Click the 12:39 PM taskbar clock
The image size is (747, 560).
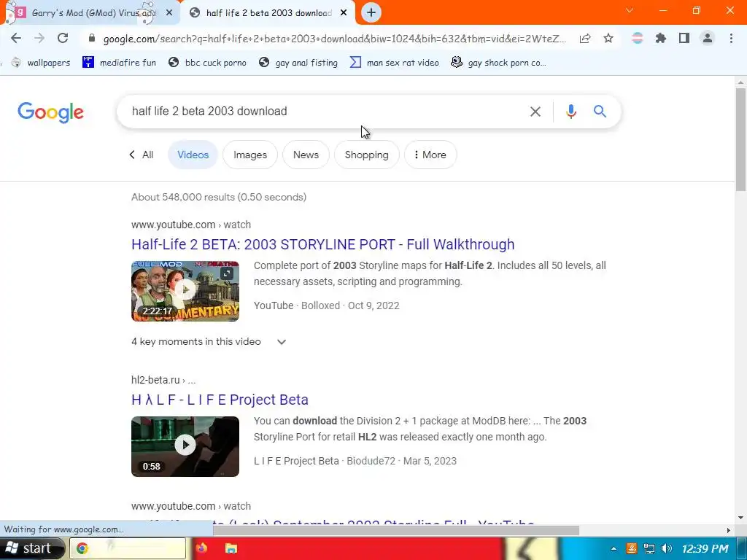[705, 548]
